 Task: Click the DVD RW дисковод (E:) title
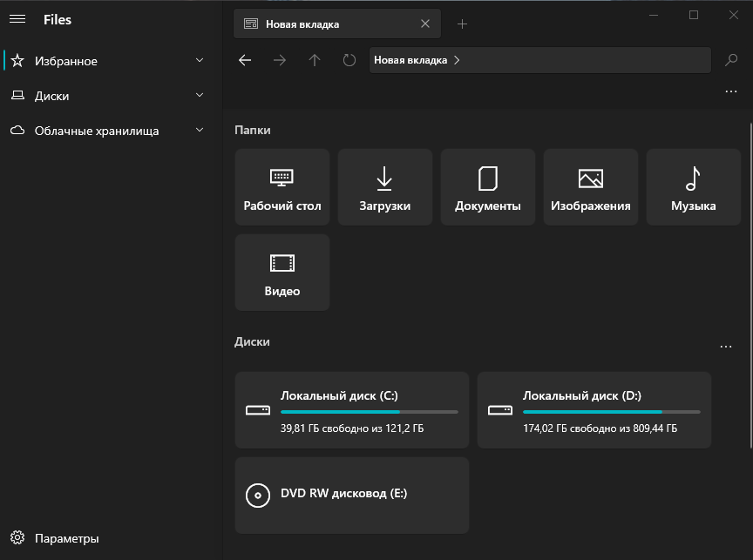click(x=344, y=493)
